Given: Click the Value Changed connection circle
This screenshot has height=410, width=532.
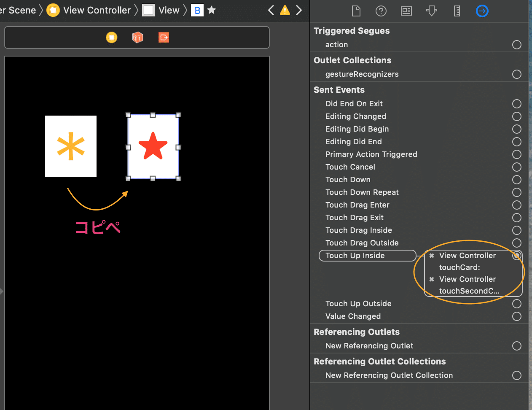Looking at the screenshot, I should [517, 316].
